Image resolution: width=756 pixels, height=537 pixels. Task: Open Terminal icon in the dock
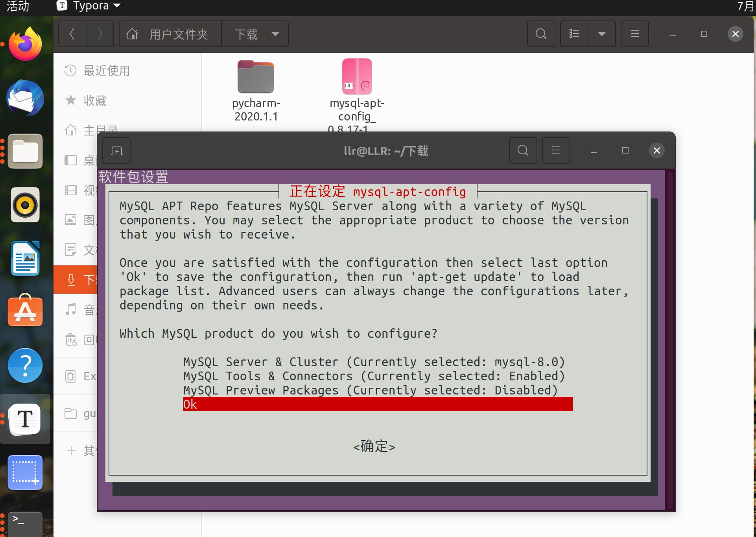pyautogui.click(x=25, y=524)
